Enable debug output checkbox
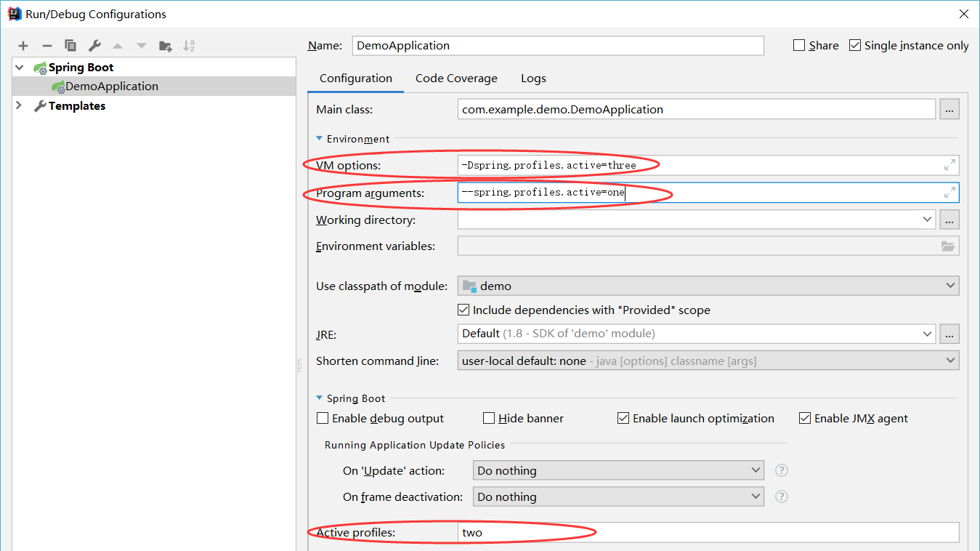Image resolution: width=980 pixels, height=551 pixels. 323,419
